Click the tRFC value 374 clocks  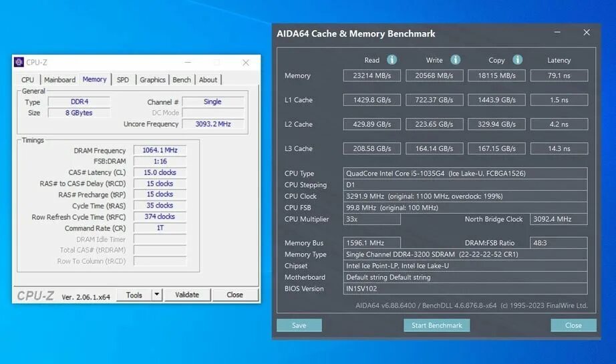160,216
